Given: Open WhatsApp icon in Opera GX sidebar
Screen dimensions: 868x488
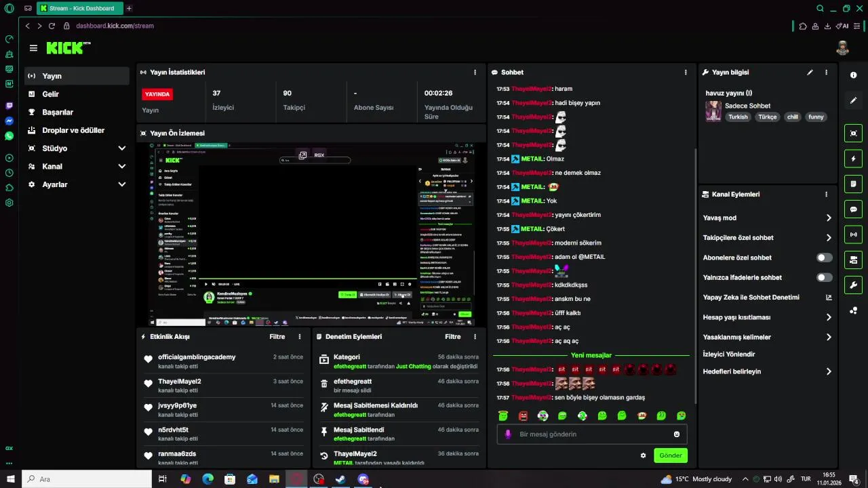Looking at the screenshot, I should [9, 136].
